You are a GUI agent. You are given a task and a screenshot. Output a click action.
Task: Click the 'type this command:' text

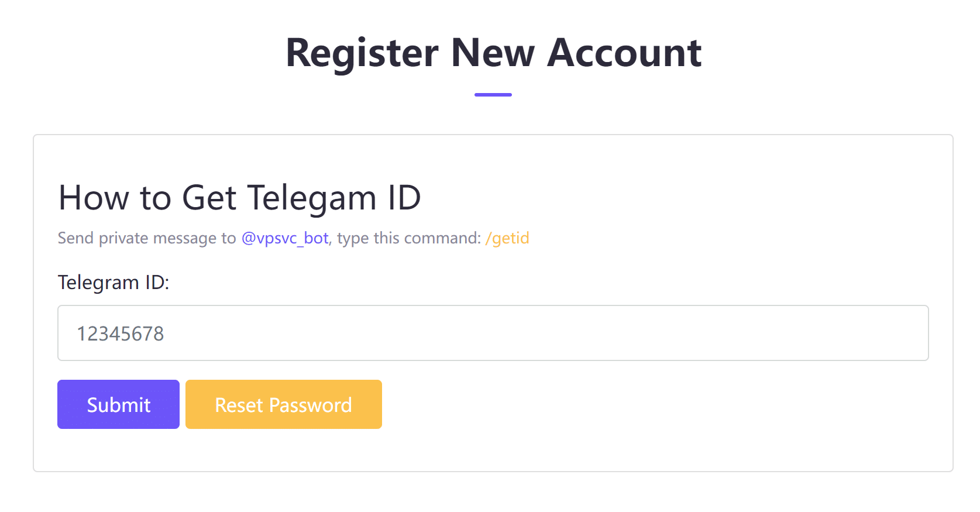409,238
